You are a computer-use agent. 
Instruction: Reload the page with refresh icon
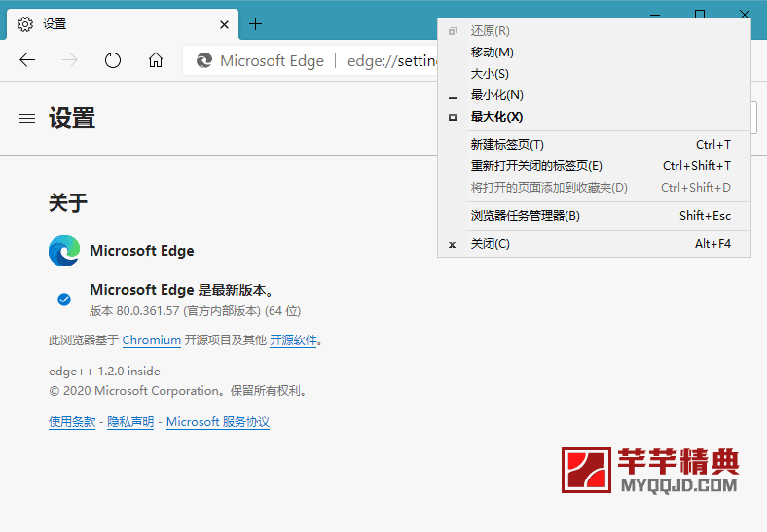pyautogui.click(x=113, y=60)
